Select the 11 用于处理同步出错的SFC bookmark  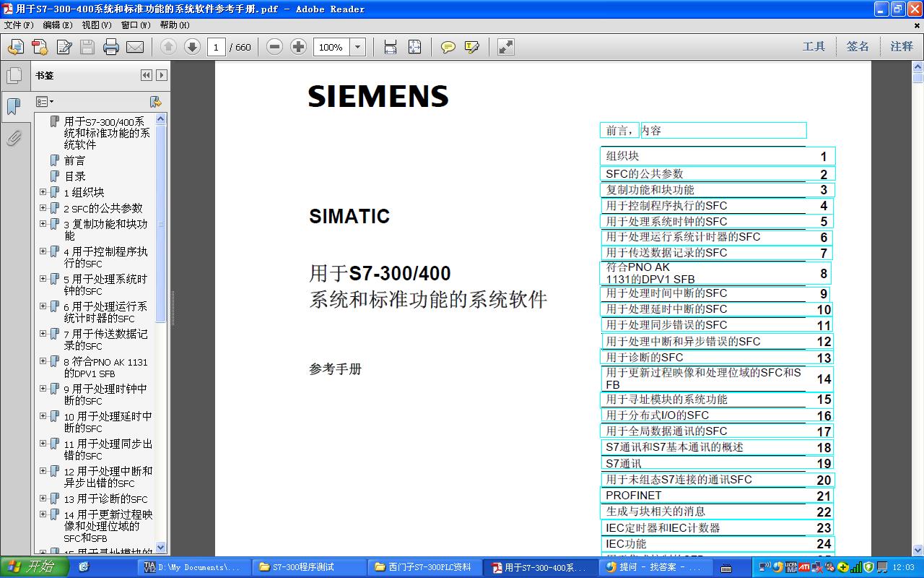(x=108, y=450)
